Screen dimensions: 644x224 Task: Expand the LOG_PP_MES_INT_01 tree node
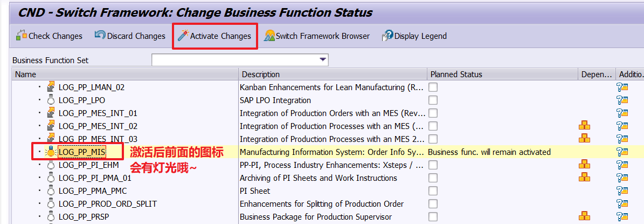click(39, 113)
